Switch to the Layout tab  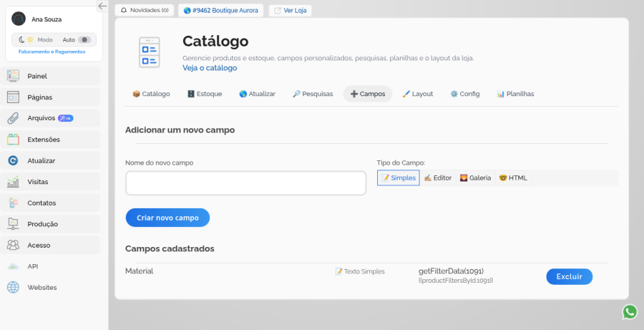pos(417,94)
